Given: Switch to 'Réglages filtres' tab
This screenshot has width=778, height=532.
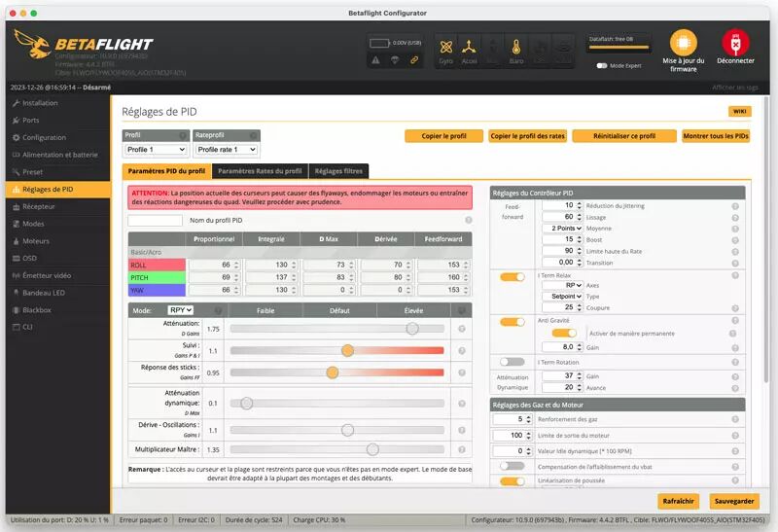Looking at the screenshot, I should pyautogui.click(x=338, y=171).
